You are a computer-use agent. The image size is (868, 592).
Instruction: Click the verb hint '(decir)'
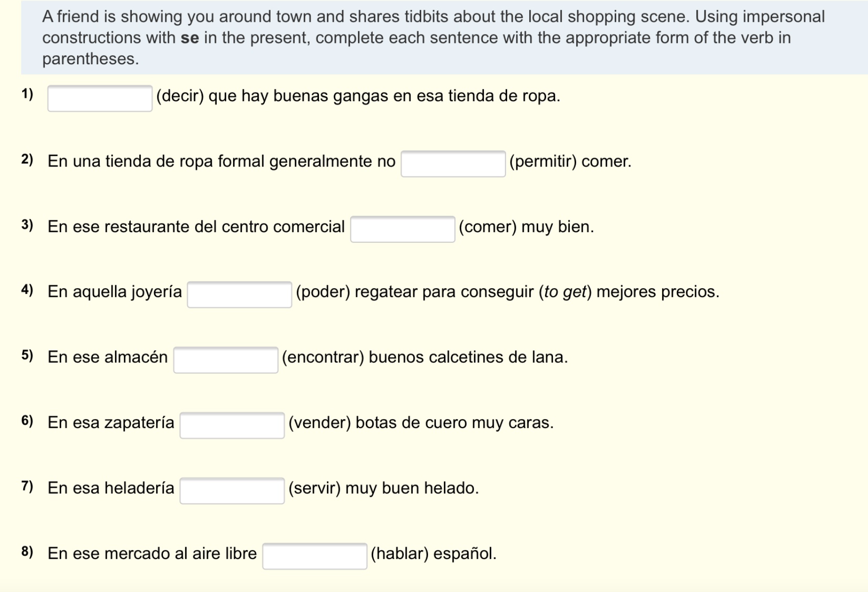180,96
